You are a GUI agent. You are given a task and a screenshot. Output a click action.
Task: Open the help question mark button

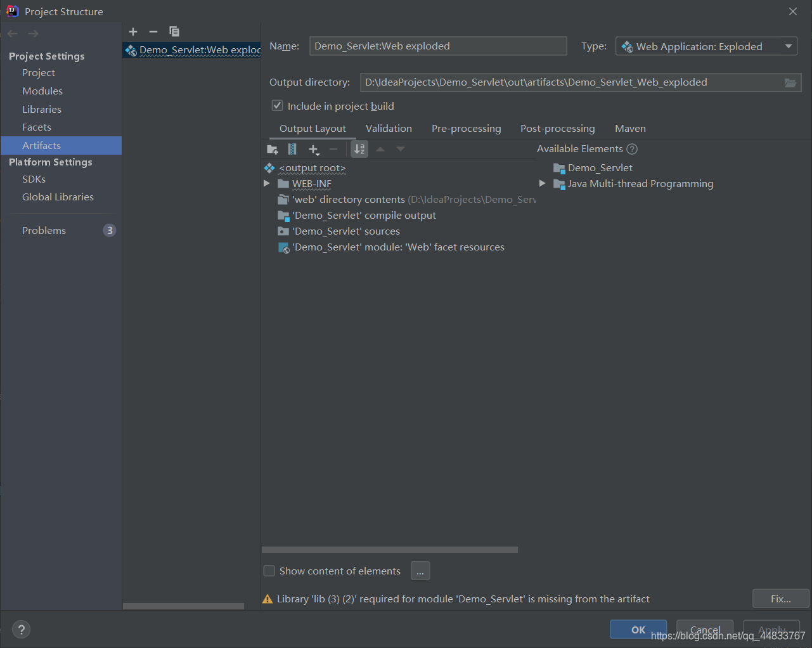click(x=21, y=630)
